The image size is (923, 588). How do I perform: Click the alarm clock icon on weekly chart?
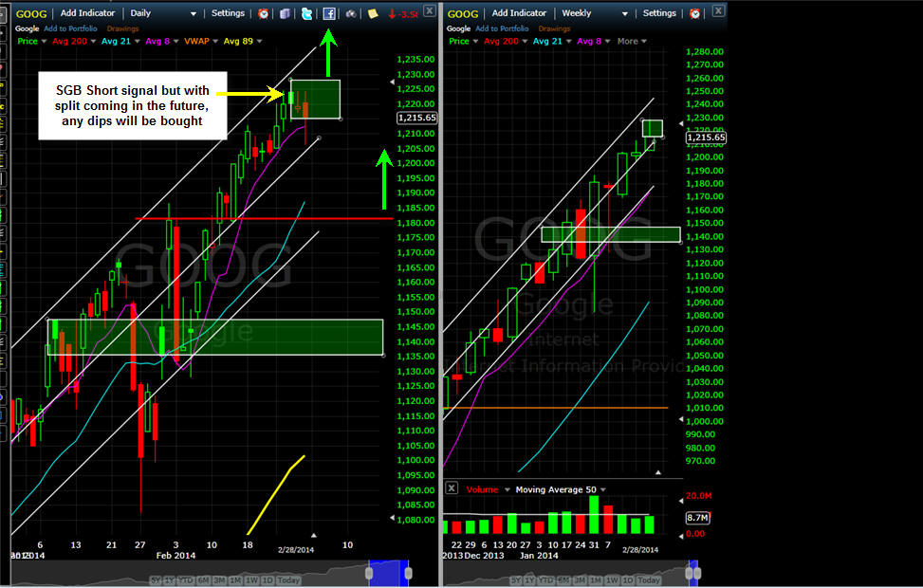(694, 13)
